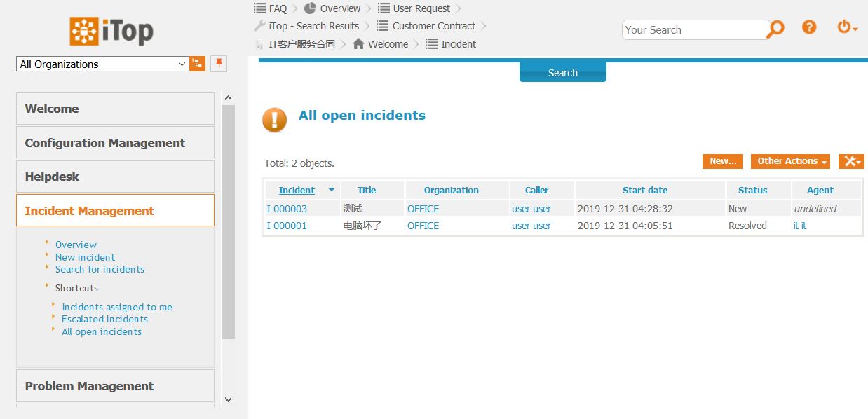Screen dimensions: 868x419
Task: Open the power log off menu
Action: click(x=847, y=27)
